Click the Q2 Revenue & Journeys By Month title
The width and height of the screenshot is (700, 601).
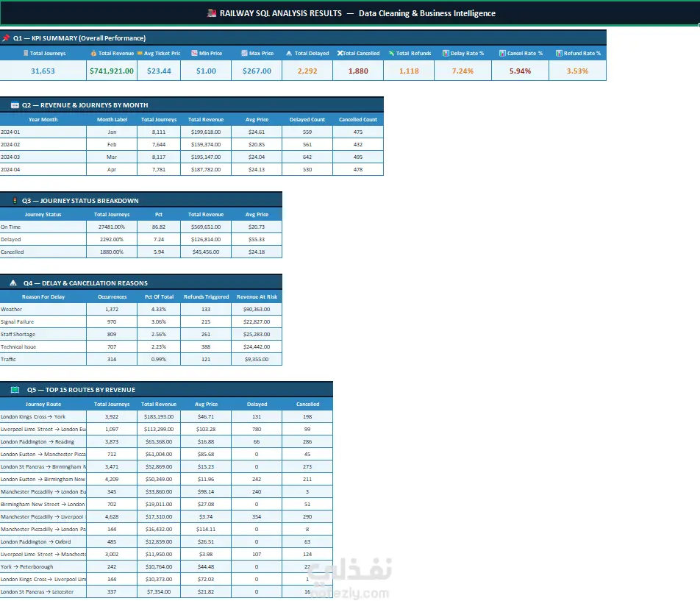pos(85,105)
